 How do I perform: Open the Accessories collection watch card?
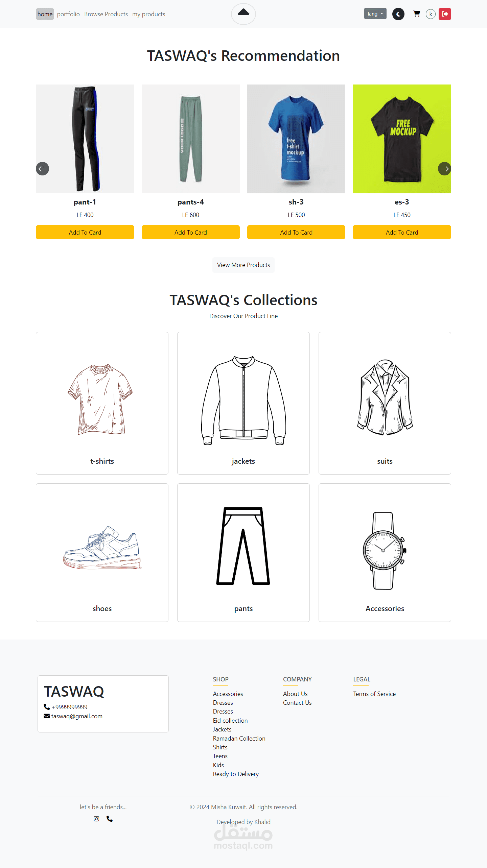(x=385, y=553)
